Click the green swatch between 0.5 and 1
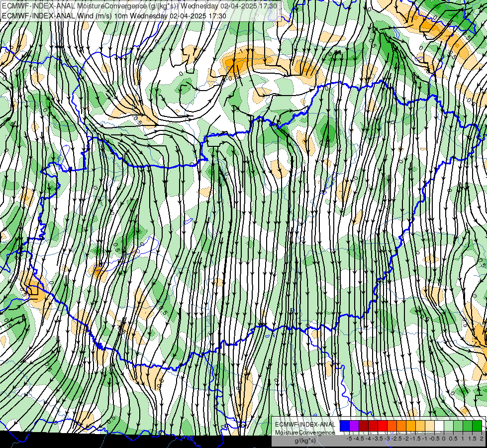487x448 pixels. pyautogui.click(x=458, y=426)
